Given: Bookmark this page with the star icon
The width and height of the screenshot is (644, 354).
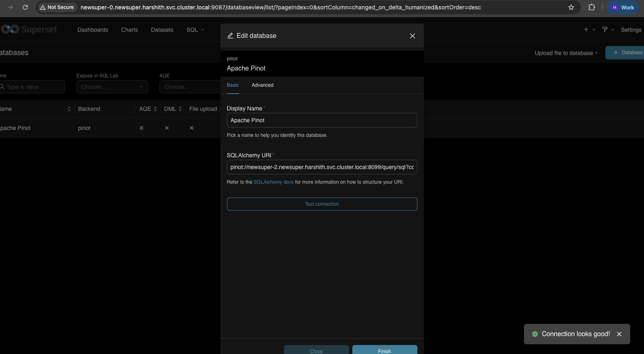Looking at the screenshot, I should [x=571, y=7].
